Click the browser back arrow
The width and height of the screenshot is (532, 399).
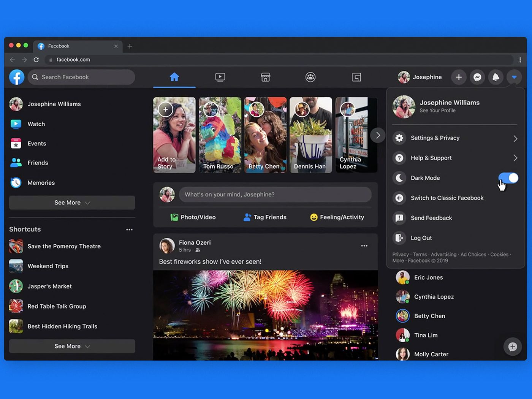(12, 60)
